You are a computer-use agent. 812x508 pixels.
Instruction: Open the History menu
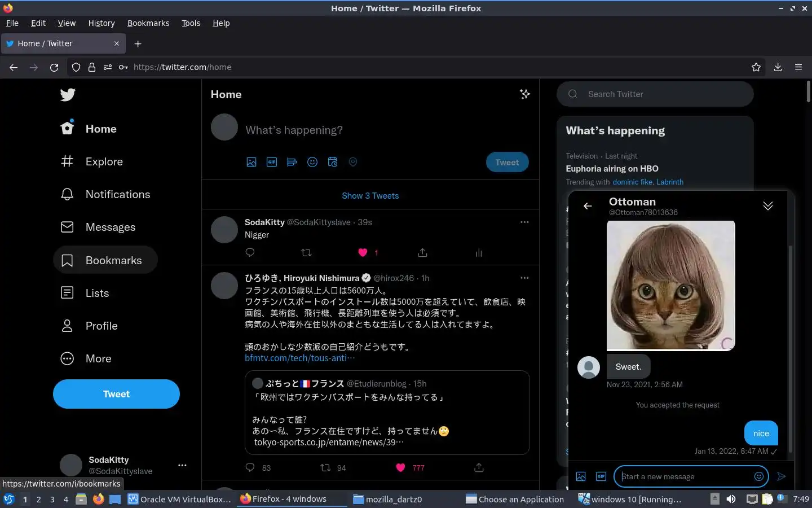[101, 23]
